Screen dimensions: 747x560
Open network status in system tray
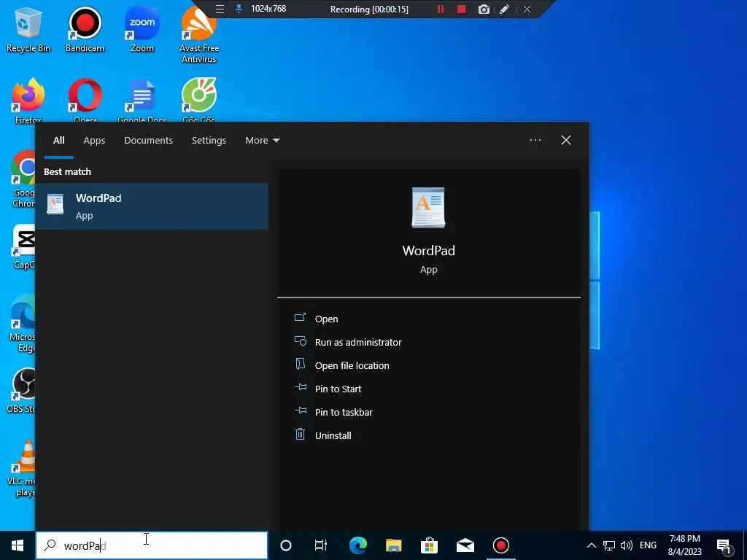pos(609,545)
